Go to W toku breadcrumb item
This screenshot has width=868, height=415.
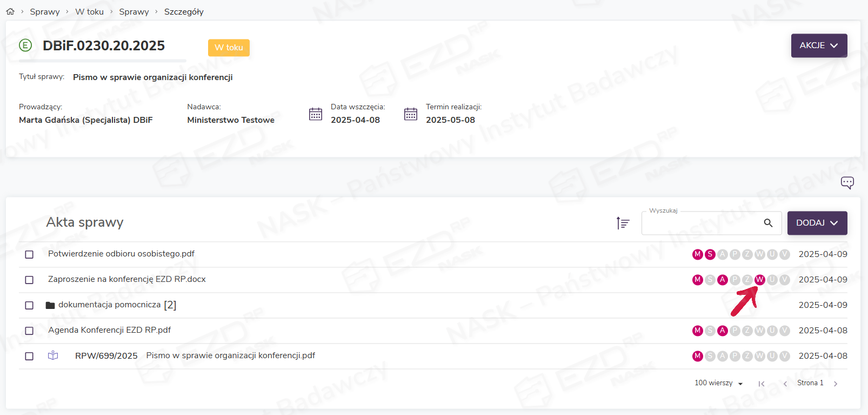point(89,11)
